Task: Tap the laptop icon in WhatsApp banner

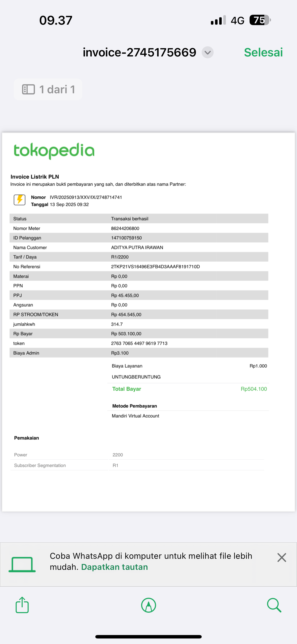Action: (22, 565)
